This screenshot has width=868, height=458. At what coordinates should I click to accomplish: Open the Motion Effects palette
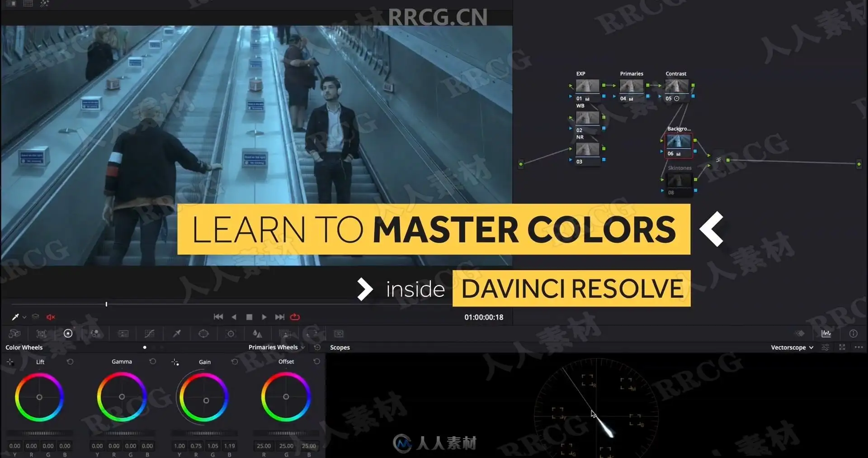(123, 334)
